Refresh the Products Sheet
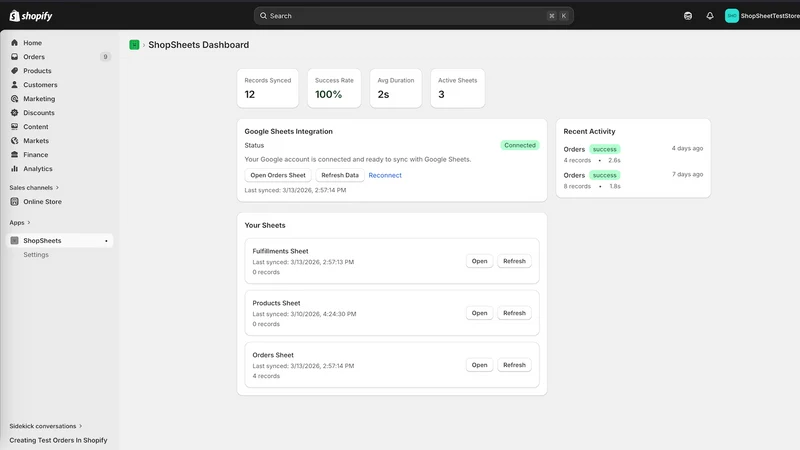 click(x=514, y=313)
